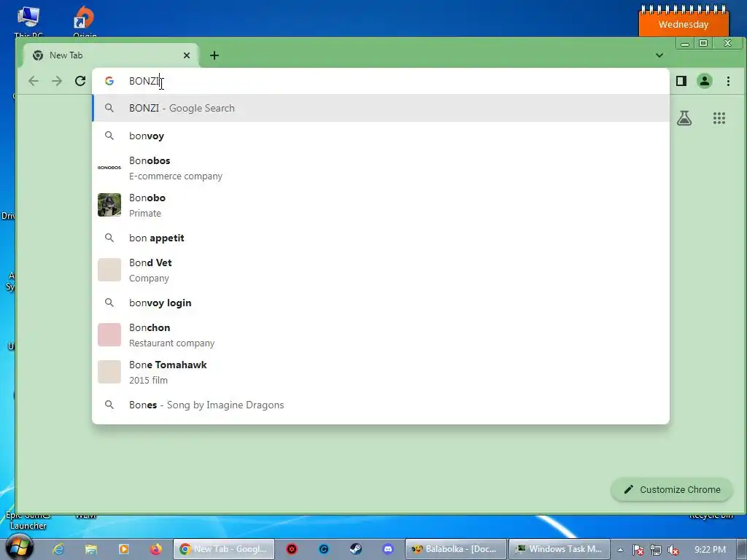Click the 9:22 PM system clock
Screen dimensions: 747x560
click(710, 550)
